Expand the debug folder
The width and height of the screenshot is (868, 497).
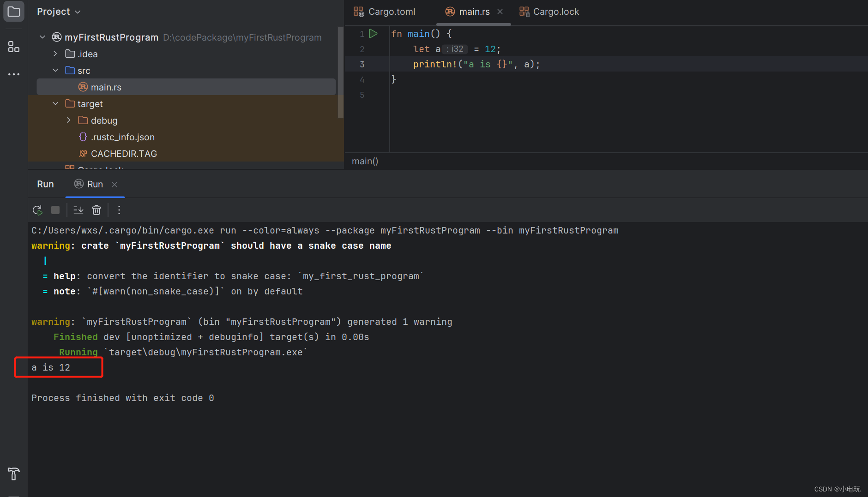pos(68,120)
